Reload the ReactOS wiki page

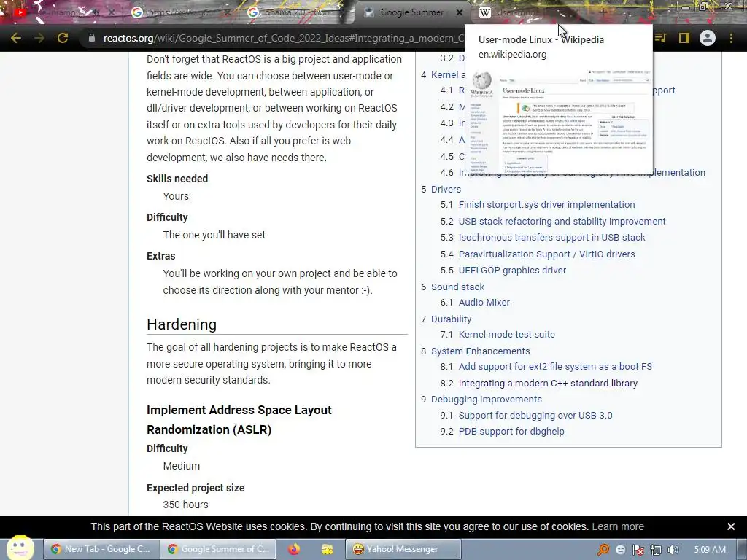click(x=63, y=38)
